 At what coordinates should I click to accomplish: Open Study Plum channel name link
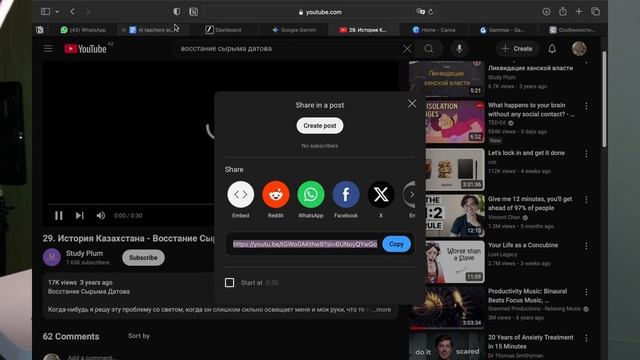[84, 253]
